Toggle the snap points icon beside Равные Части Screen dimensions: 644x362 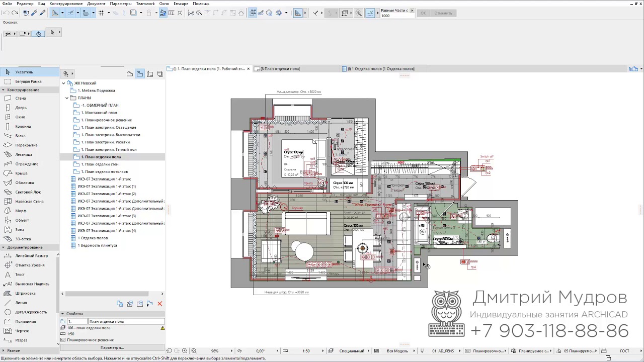click(x=370, y=13)
